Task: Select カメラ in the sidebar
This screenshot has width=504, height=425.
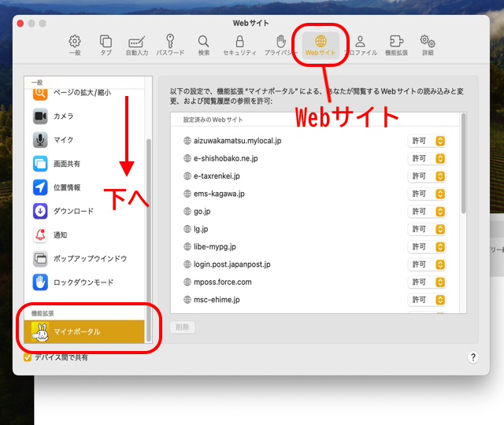Action: [64, 116]
